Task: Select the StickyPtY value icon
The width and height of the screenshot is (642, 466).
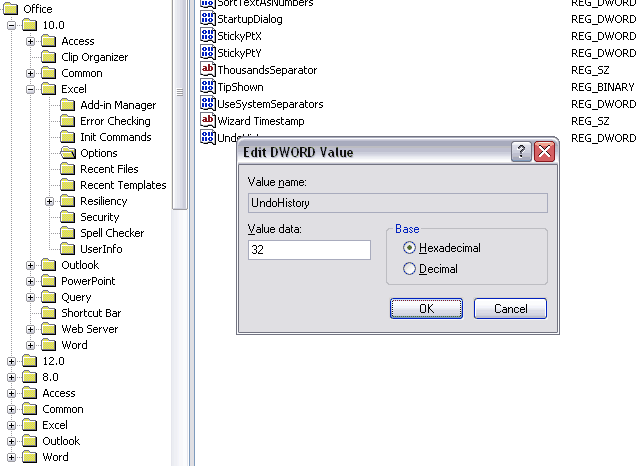Action: coord(208,52)
